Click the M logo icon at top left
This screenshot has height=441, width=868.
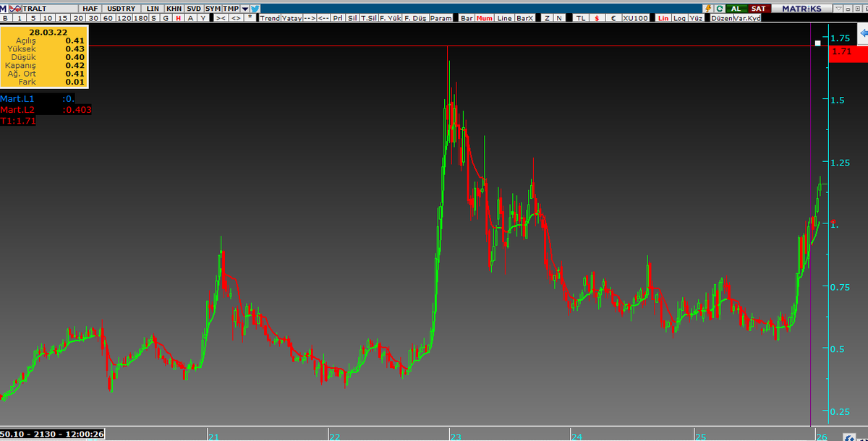[x=4, y=9]
